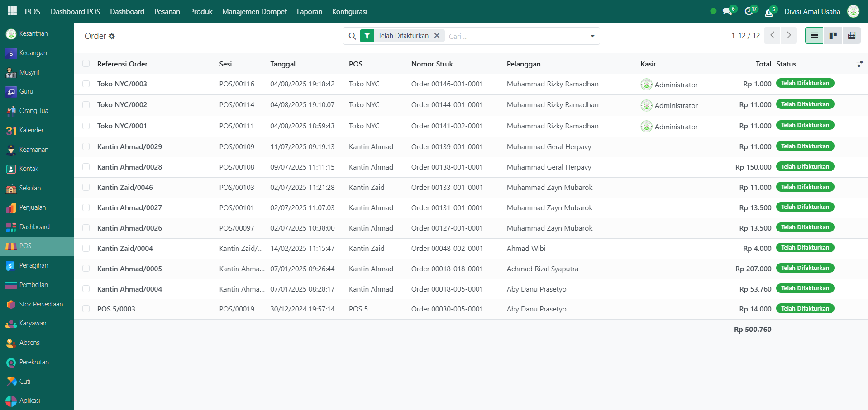
Task: Open the chat messages icon
Action: [727, 11]
